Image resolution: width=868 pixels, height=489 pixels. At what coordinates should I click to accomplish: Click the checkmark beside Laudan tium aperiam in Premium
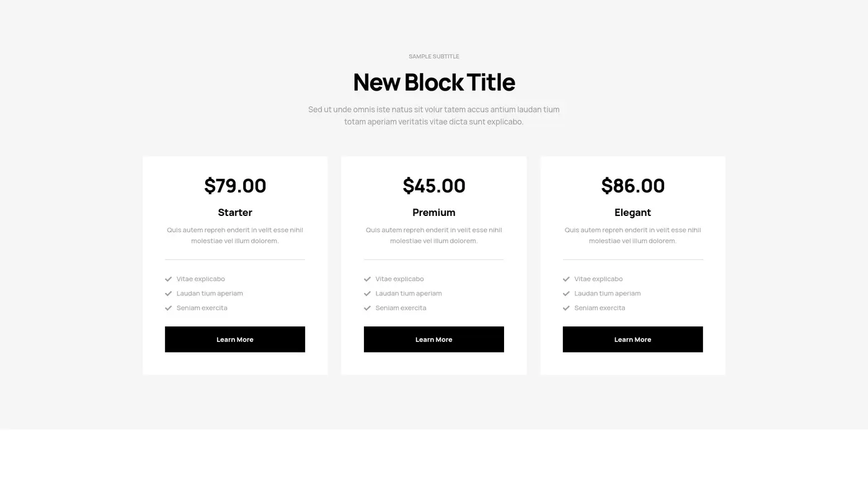point(366,293)
